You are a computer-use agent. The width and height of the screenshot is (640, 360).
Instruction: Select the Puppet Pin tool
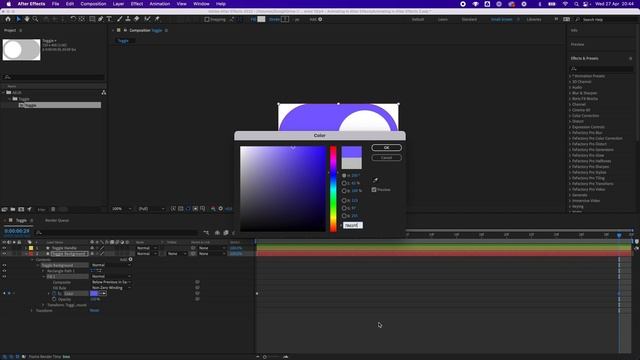point(157,19)
